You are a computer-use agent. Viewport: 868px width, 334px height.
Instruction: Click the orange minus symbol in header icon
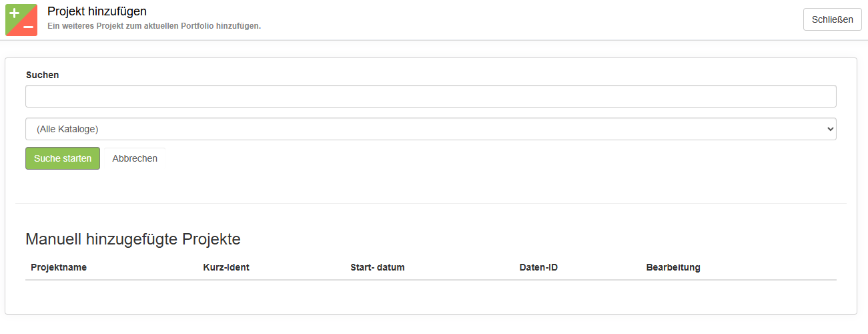click(x=29, y=27)
